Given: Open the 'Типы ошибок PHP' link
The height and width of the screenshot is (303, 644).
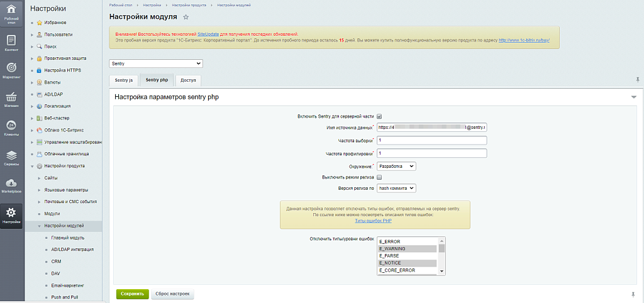Looking at the screenshot, I should coord(374,221).
